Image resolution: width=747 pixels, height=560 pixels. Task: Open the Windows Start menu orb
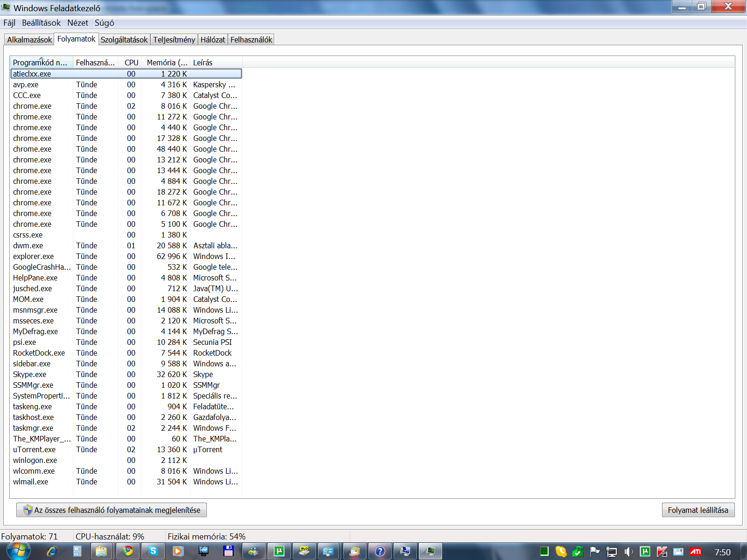(19, 551)
